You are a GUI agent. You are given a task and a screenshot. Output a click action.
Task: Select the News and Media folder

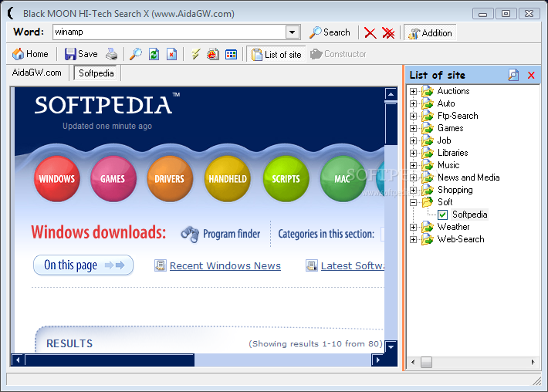click(469, 177)
